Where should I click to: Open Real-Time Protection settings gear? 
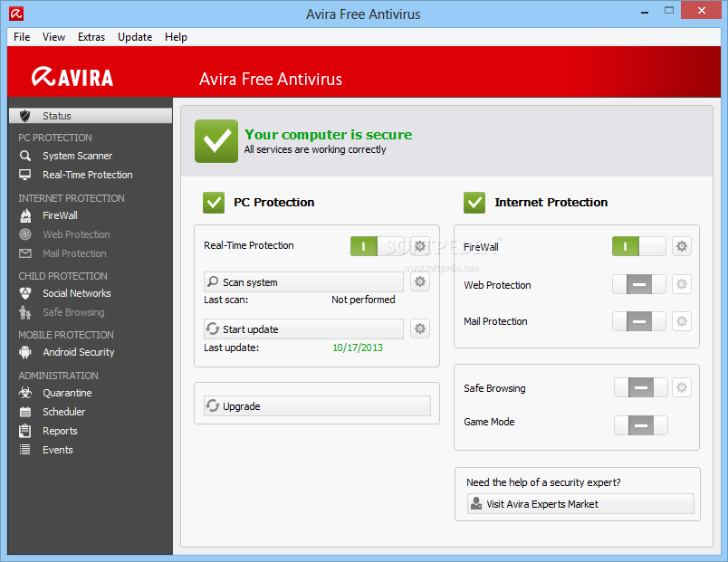420,246
